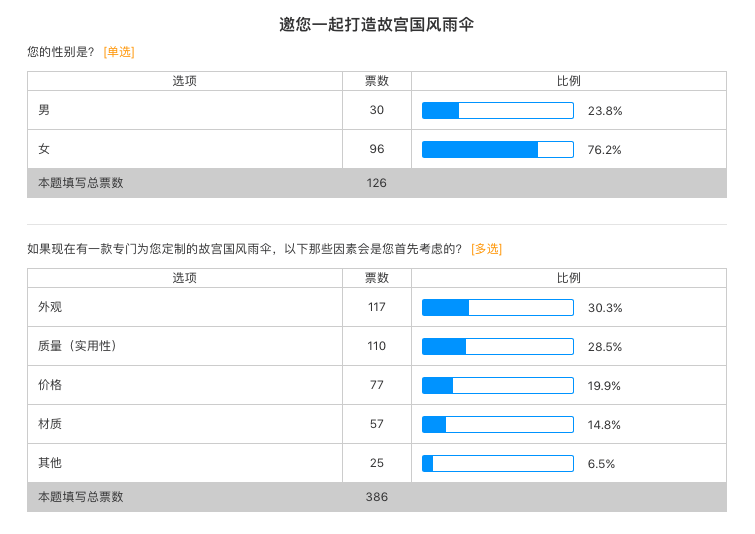Click 本题填写总票数 label beside 386
This screenshot has height=534, width=755.
click(x=81, y=497)
